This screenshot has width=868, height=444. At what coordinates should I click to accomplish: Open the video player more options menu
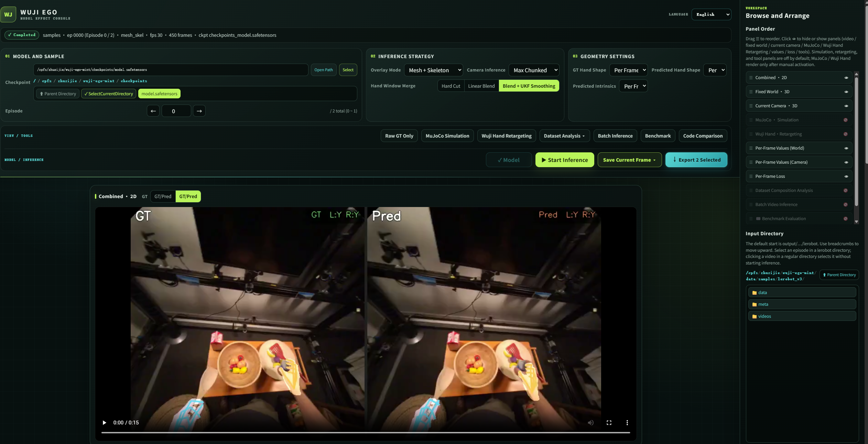[x=627, y=423]
